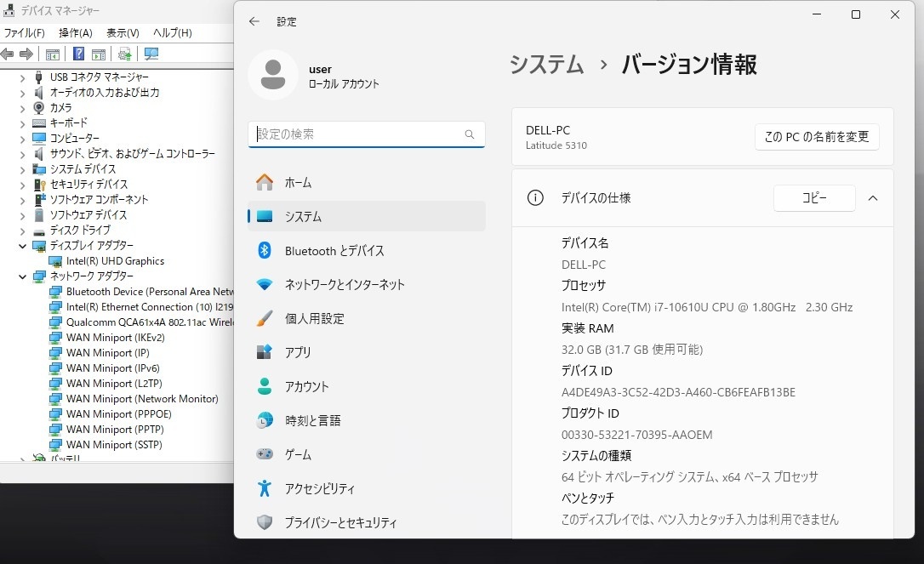Select Bluetooth Device (Personal Area Network) adapter
The image size is (924, 564).
(x=150, y=292)
